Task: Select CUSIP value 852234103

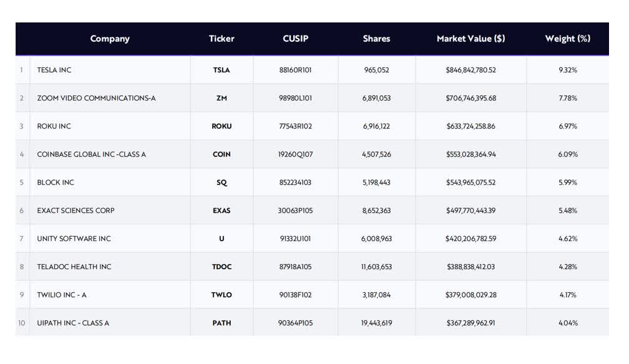Action: pyautogui.click(x=295, y=183)
